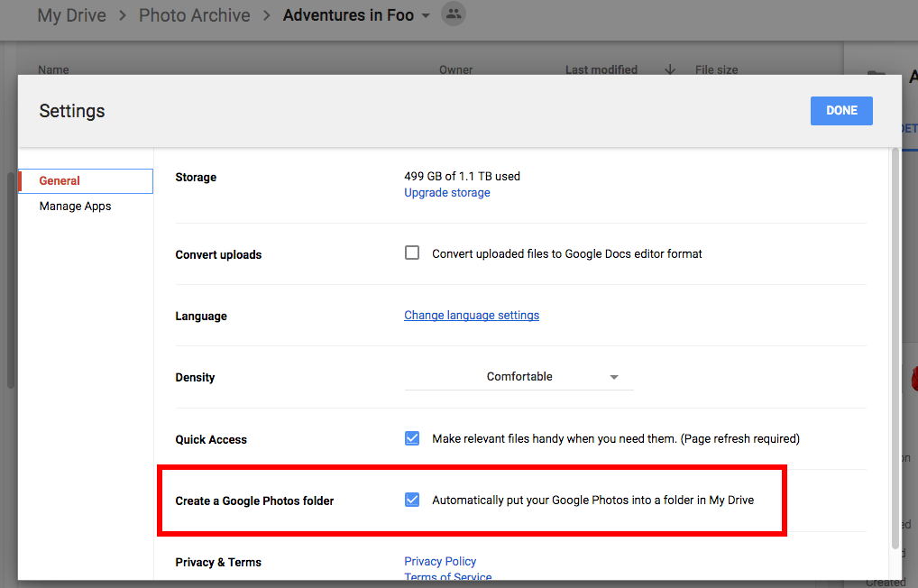Click the Name column header
The width and height of the screenshot is (918, 588).
click(52, 69)
